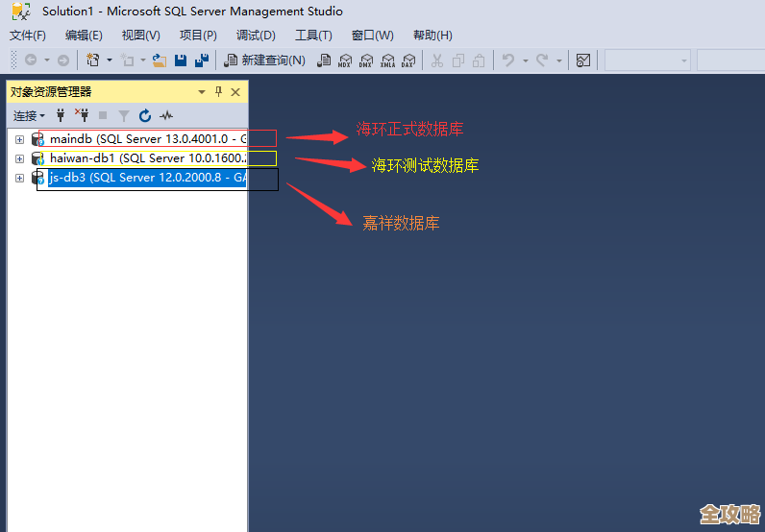
Task: Expand the maindb server node
Action: click(19, 139)
